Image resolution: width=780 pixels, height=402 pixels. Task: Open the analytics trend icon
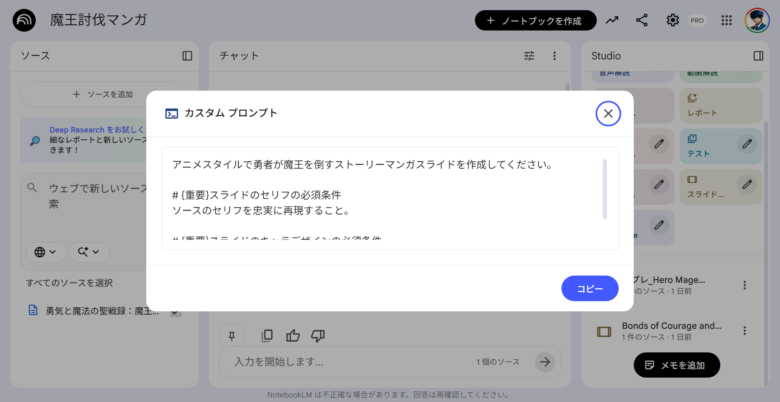click(612, 20)
